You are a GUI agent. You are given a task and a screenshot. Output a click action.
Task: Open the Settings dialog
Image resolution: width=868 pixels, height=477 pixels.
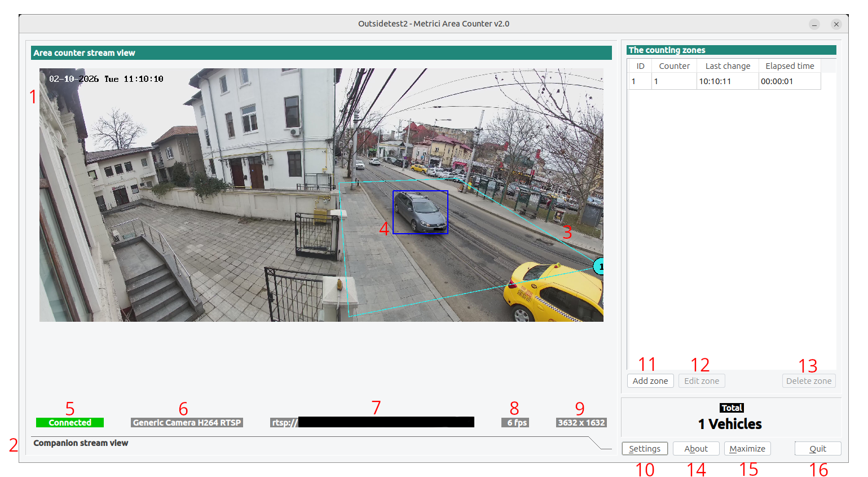tap(645, 449)
